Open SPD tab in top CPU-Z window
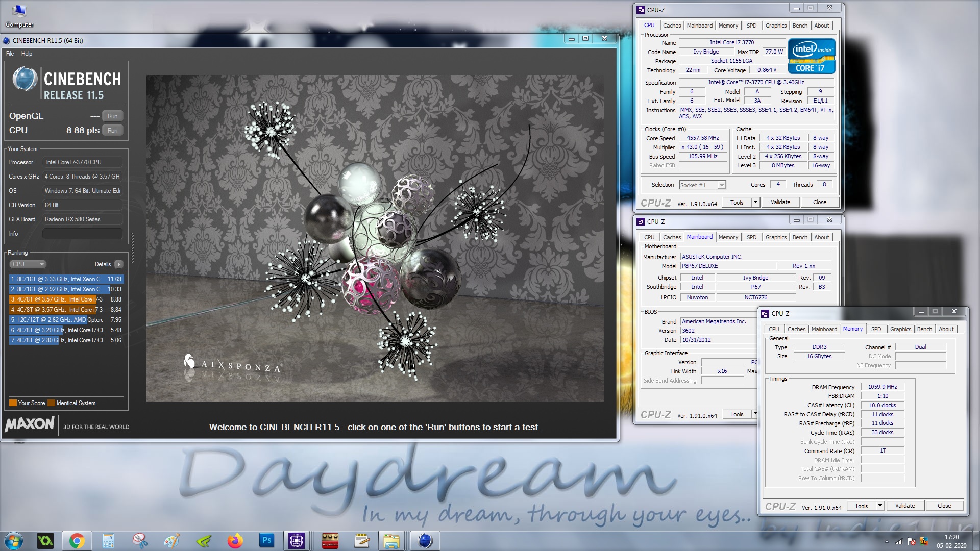The height and width of the screenshot is (551, 980). click(x=751, y=26)
